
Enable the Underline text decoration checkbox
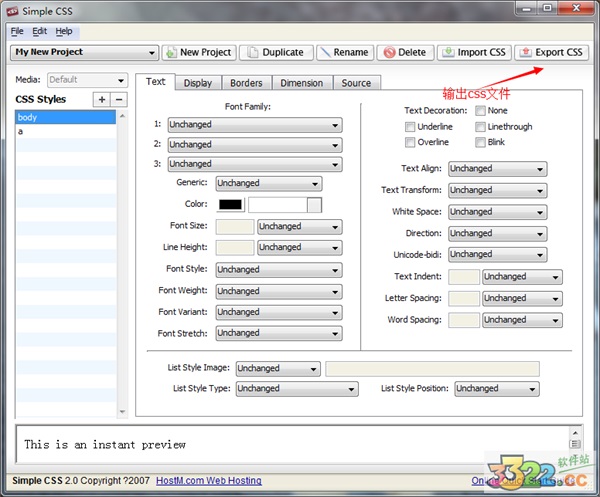[410, 127]
